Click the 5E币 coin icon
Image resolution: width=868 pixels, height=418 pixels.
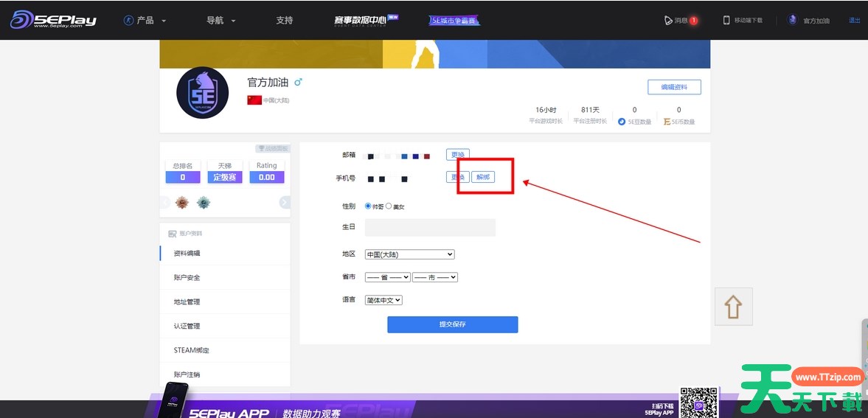(667, 122)
